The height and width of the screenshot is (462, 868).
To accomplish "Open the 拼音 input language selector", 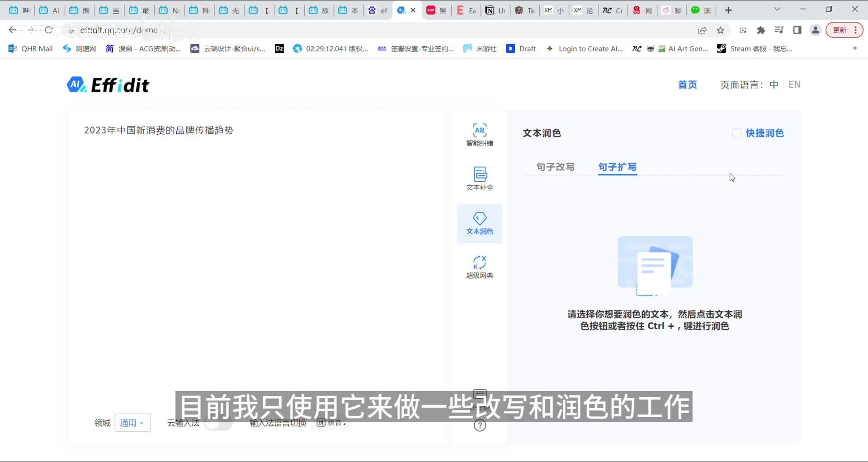I will coord(331,423).
